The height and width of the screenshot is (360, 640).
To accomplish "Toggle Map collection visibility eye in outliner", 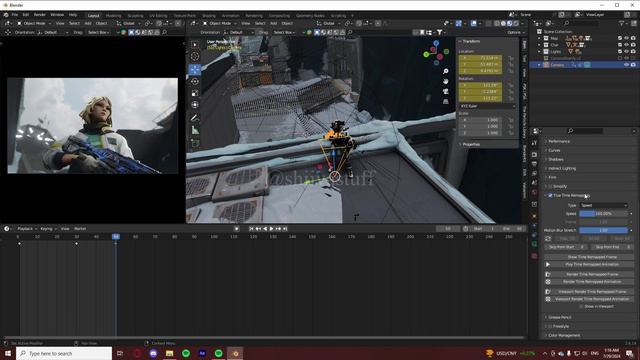I will [x=627, y=38].
